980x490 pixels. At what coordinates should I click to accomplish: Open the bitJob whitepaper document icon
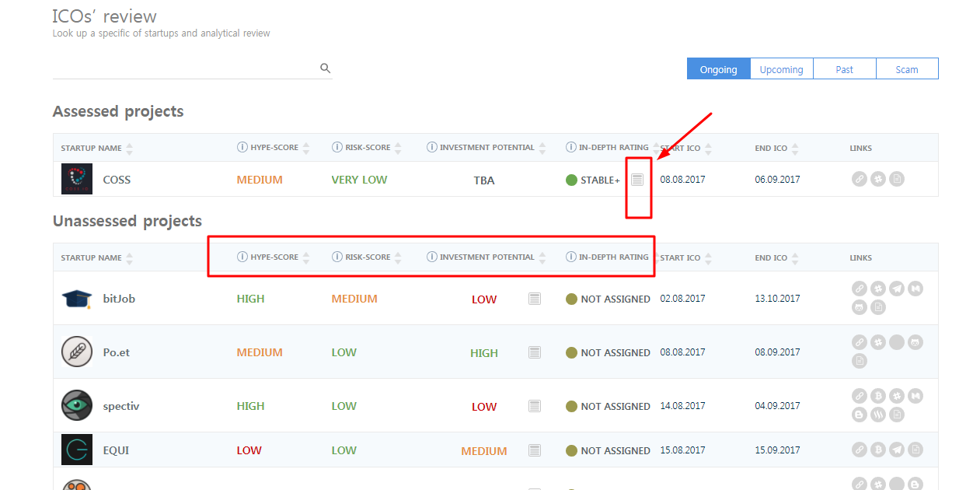click(878, 307)
